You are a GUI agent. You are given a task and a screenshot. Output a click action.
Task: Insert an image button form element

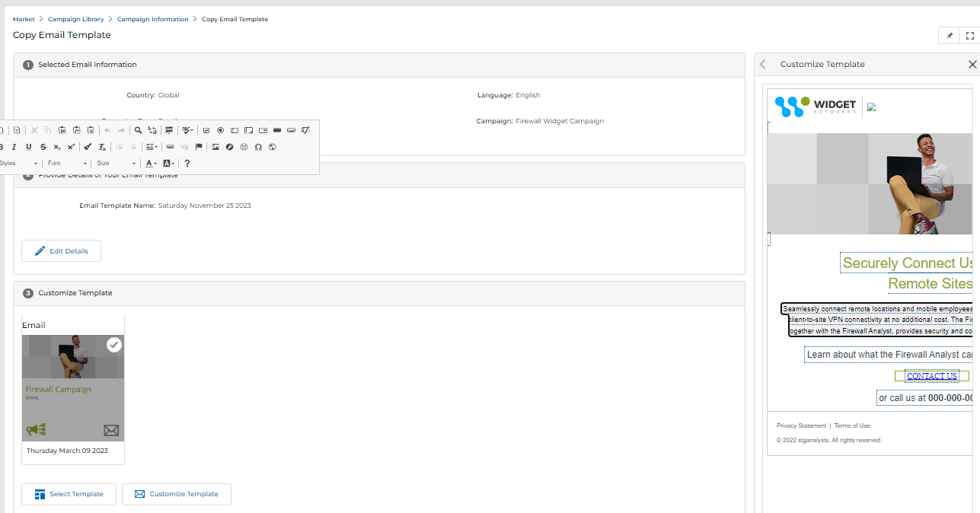(x=291, y=130)
